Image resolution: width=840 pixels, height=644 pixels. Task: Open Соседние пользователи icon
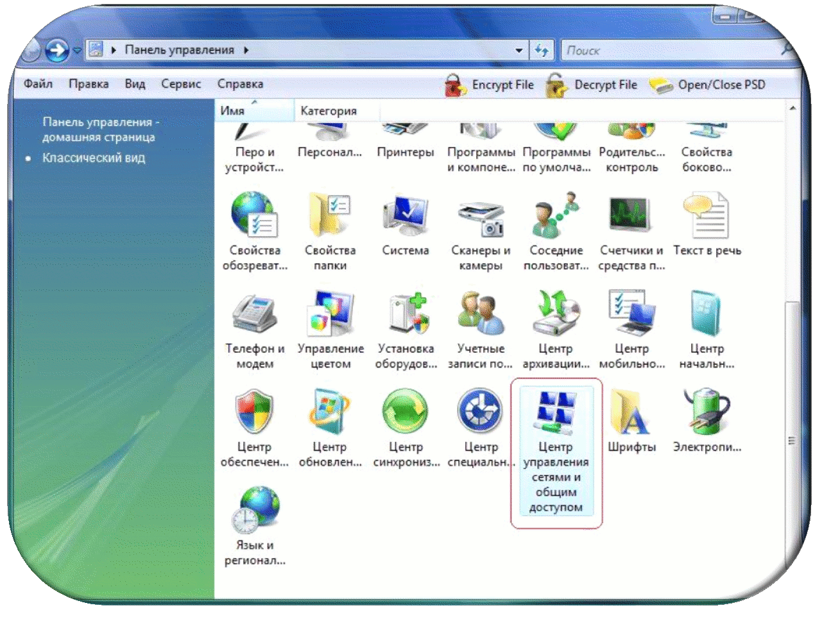556,216
